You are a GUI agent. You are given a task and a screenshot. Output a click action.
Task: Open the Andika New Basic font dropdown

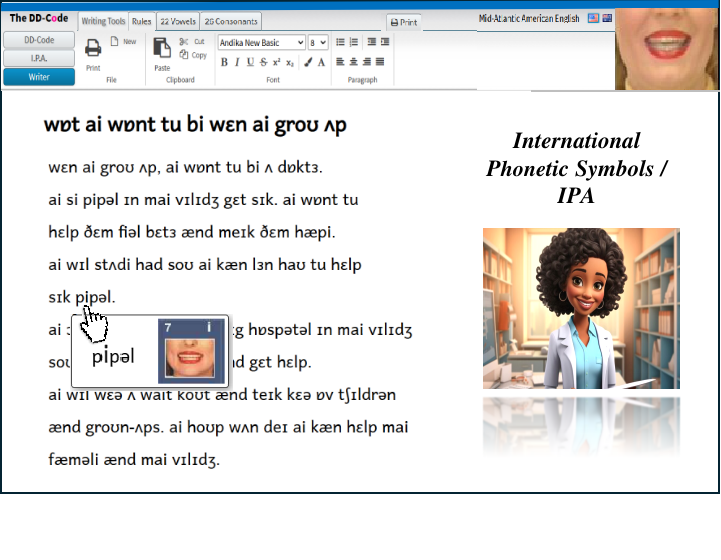[261, 43]
